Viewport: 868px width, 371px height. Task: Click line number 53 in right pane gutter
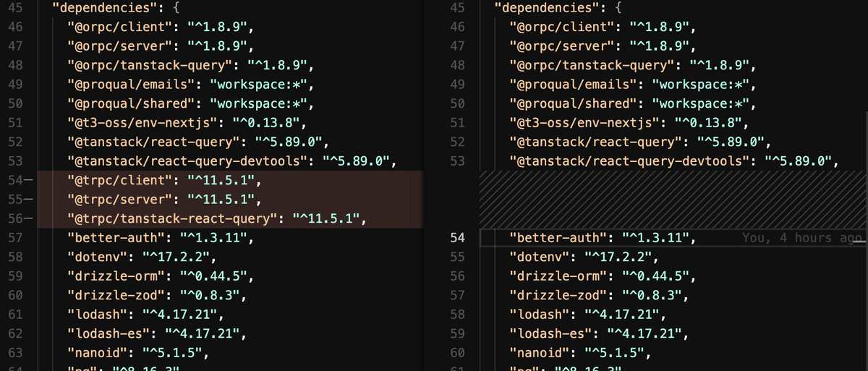point(458,160)
